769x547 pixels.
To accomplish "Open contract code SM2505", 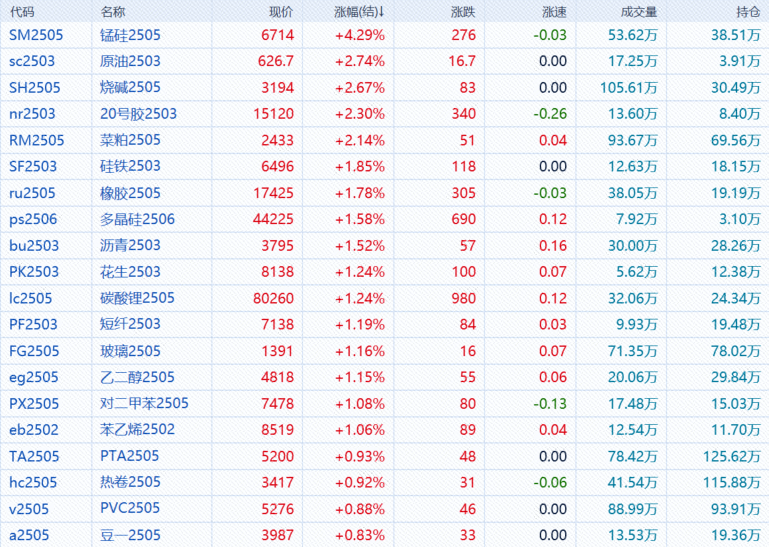I will [36, 35].
